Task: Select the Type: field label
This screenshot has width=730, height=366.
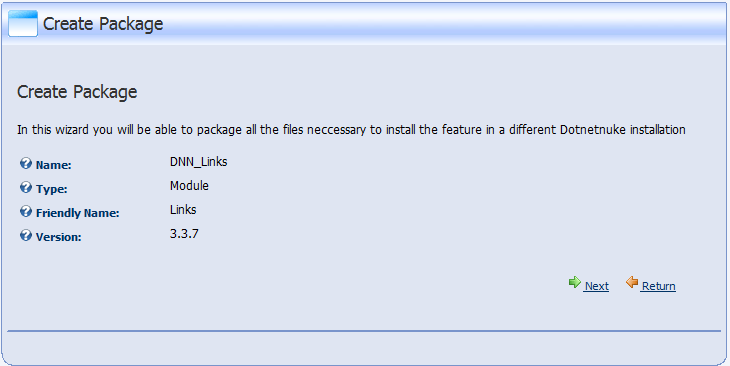Action: 52,189
